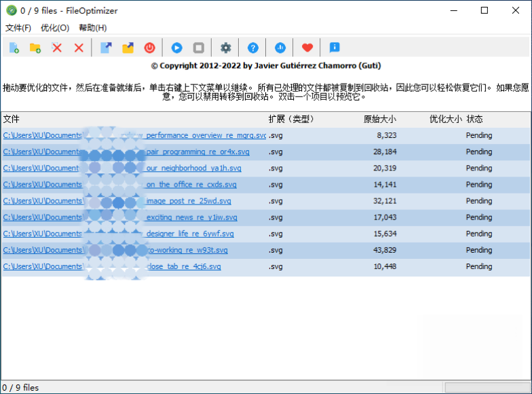Open the 帮助(H) menu
Screen dimensions: 532x394
pos(93,28)
